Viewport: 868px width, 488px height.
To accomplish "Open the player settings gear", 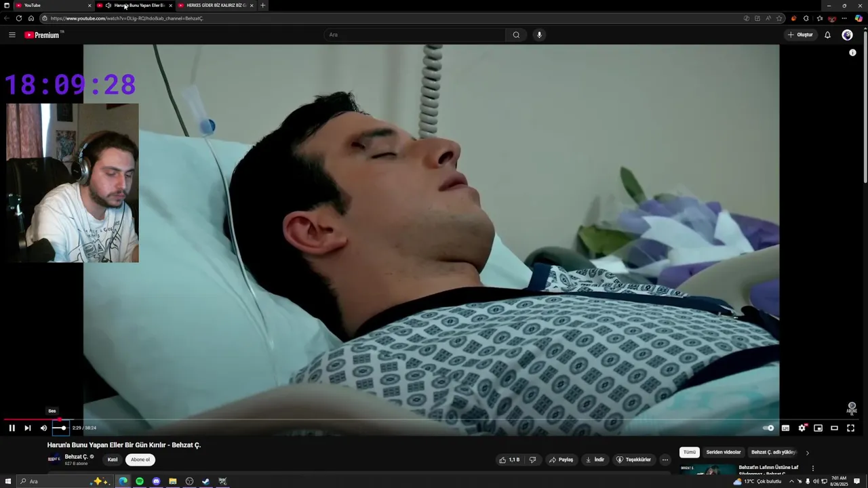I will 802,428.
